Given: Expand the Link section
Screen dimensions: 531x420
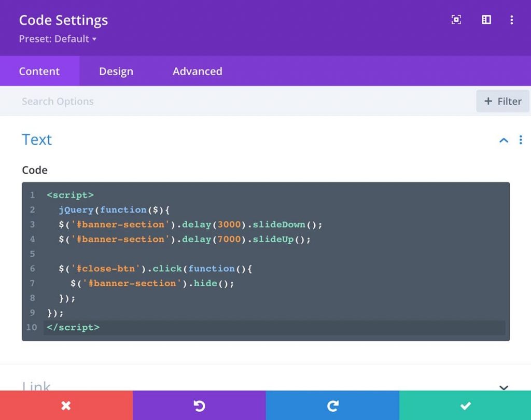Looking at the screenshot, I should pyautogui.click(x=503, y=387).
